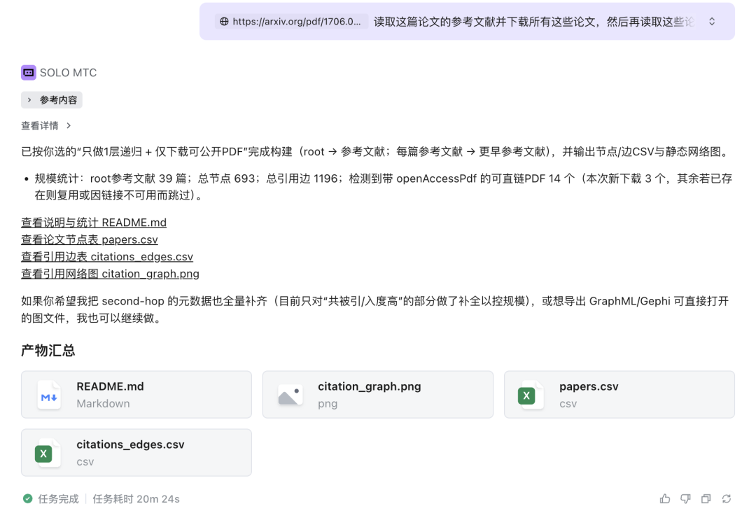Click the citations_edges.csv spreadsheet file icon
Screen dimensions: 756x532
(x=43, y=453)
